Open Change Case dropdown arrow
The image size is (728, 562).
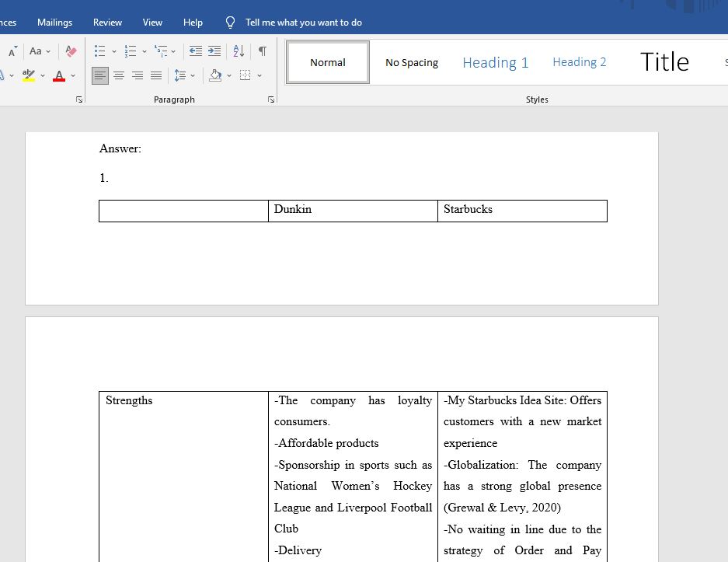(48, 51)
